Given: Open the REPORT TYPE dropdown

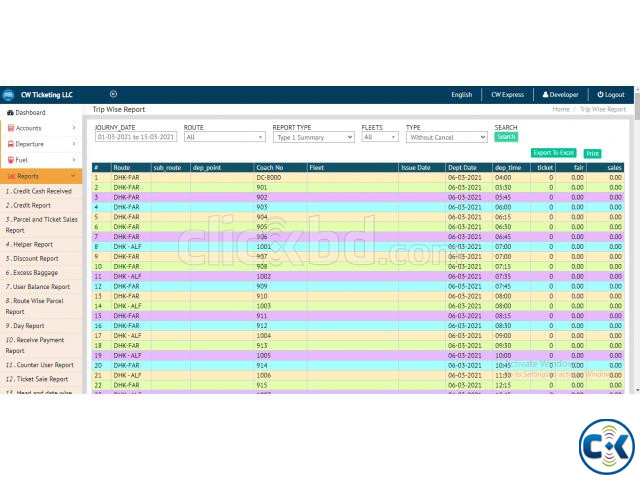Looking at the screenshot, I should [x=313, y=137].
